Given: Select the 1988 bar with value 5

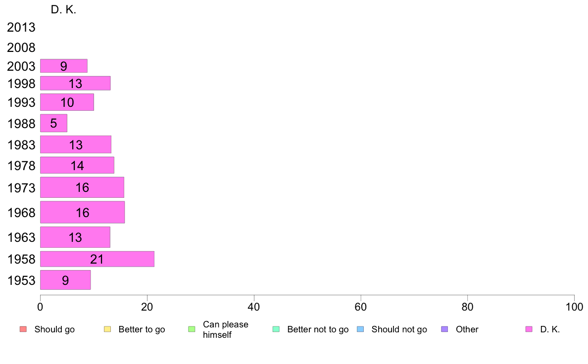Looking at the screenshot, I should (53, 123).
